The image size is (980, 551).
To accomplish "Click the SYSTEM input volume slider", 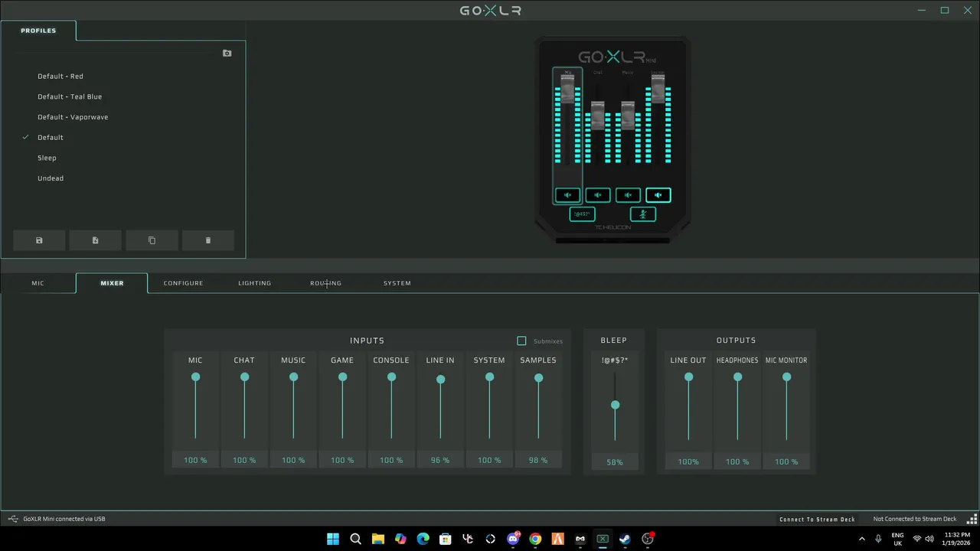I will tap(489, 407).
